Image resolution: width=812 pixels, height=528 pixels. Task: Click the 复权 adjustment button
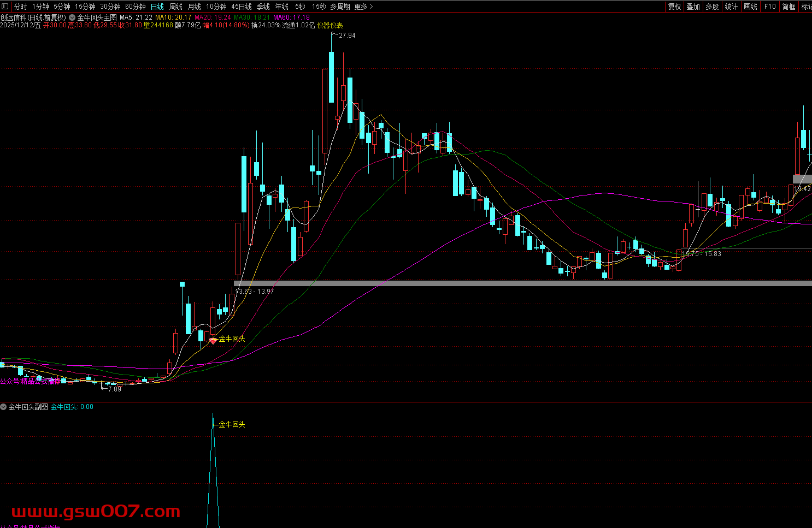[x=675, y=7]
